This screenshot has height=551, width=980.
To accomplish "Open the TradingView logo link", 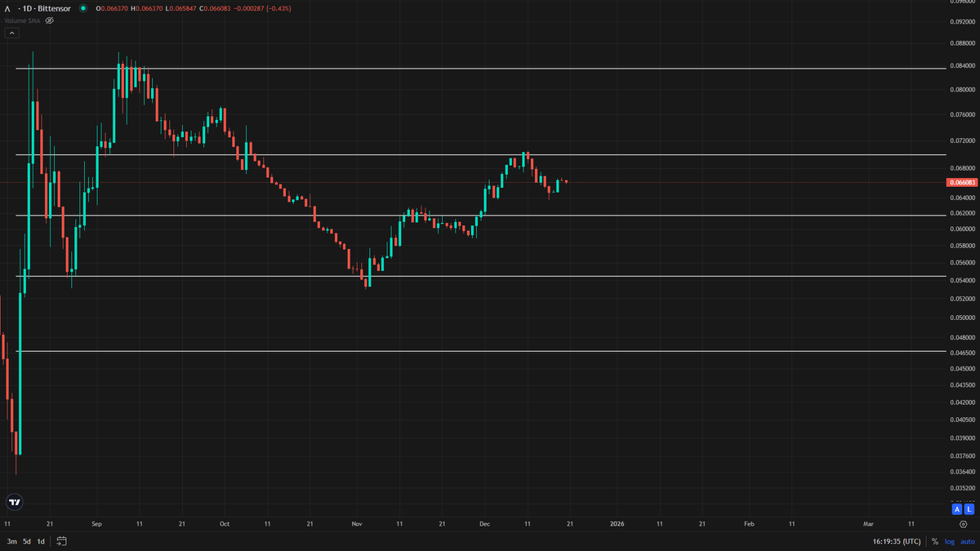I will (14, 502).
